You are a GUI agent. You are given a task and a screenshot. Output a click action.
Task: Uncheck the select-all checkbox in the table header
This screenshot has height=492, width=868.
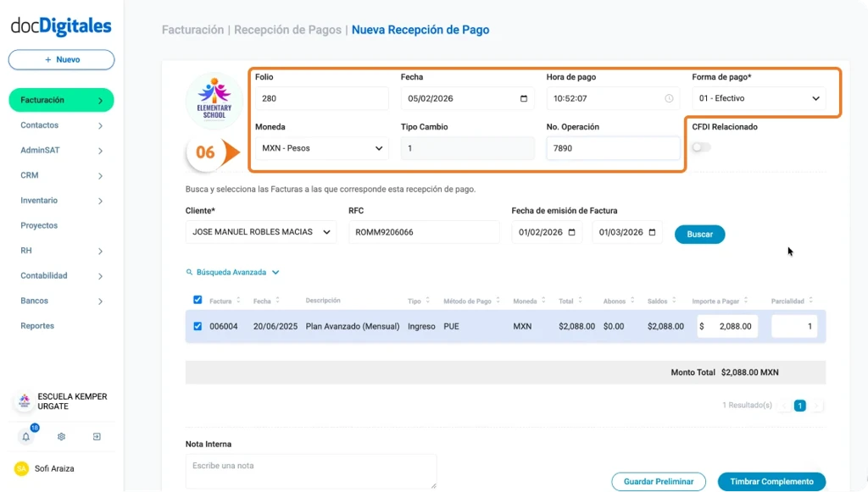click(197, 299)
